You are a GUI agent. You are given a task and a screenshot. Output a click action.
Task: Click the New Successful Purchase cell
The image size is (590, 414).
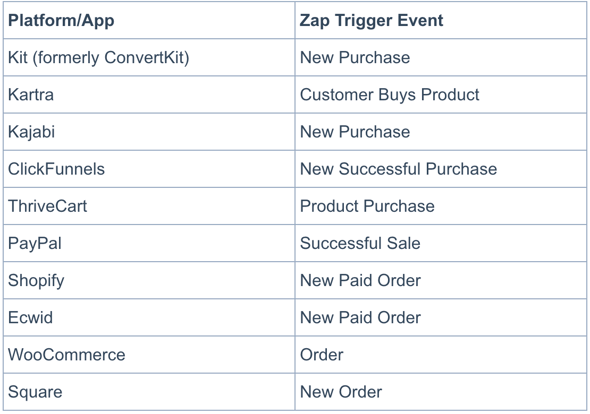(441, 169)
